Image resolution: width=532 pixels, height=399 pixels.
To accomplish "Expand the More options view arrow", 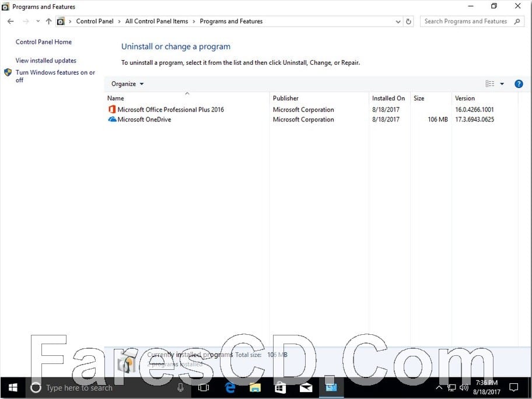I will pyautogui.click(x=502, y=84).
